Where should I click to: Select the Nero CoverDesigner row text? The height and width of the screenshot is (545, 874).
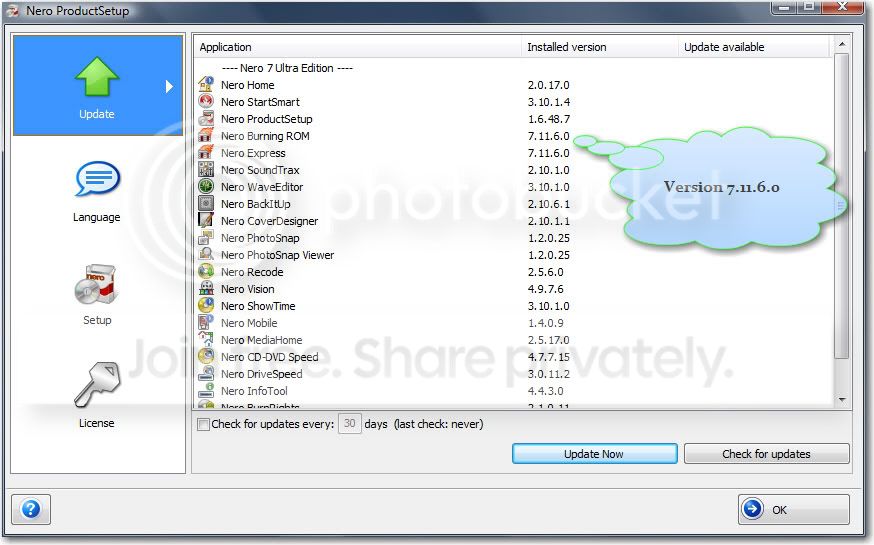[x=270, y=221]
